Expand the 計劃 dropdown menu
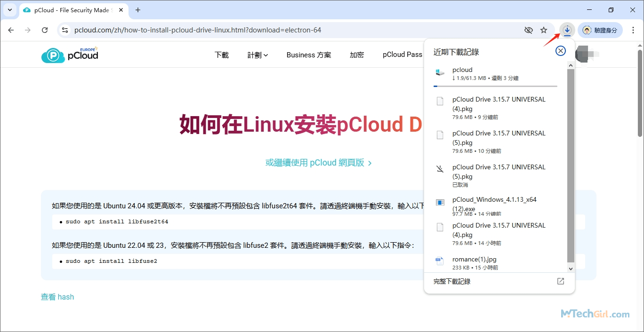The image size is (644, 332). [x=258, y=55]
